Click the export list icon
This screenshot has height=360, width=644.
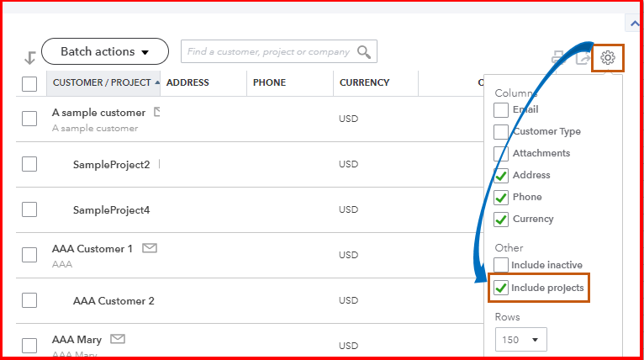pos(583,58)
